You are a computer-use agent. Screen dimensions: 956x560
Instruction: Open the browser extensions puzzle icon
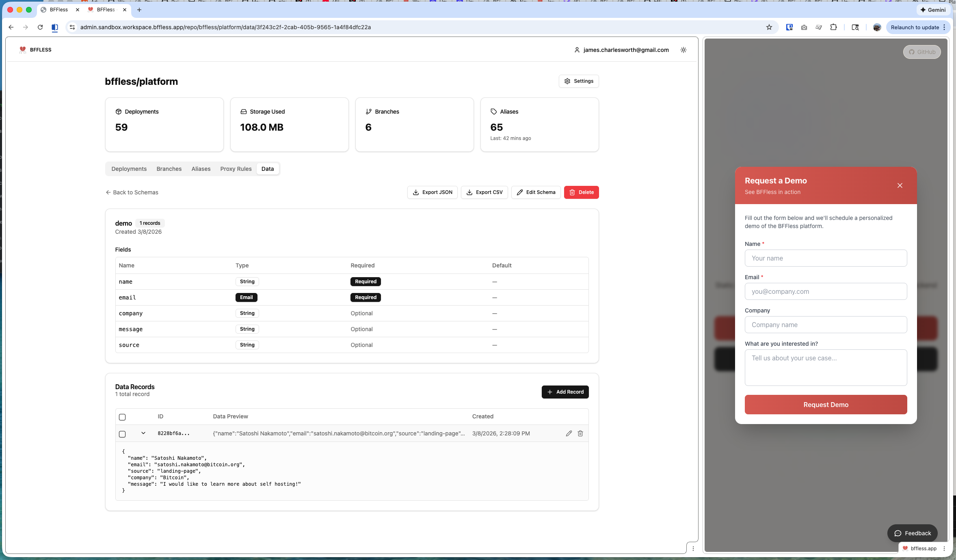[833, 27]
